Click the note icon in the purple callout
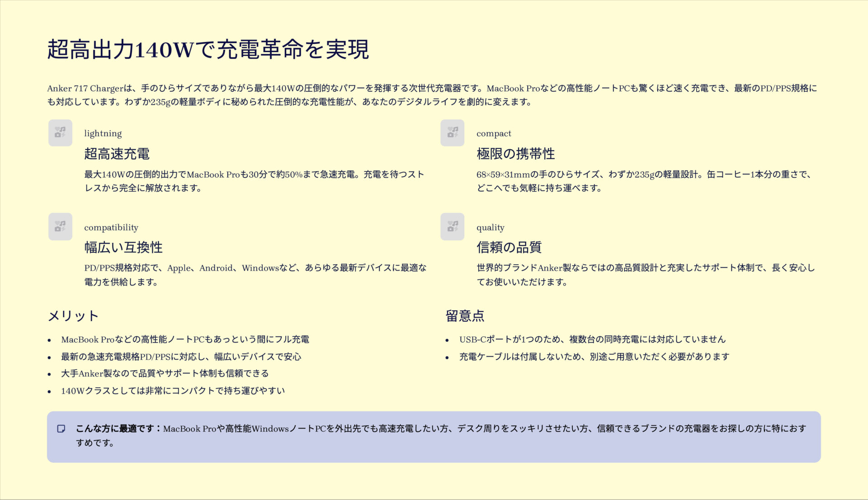868x500 pixels. pyautogui.click(x=61, y=429)
